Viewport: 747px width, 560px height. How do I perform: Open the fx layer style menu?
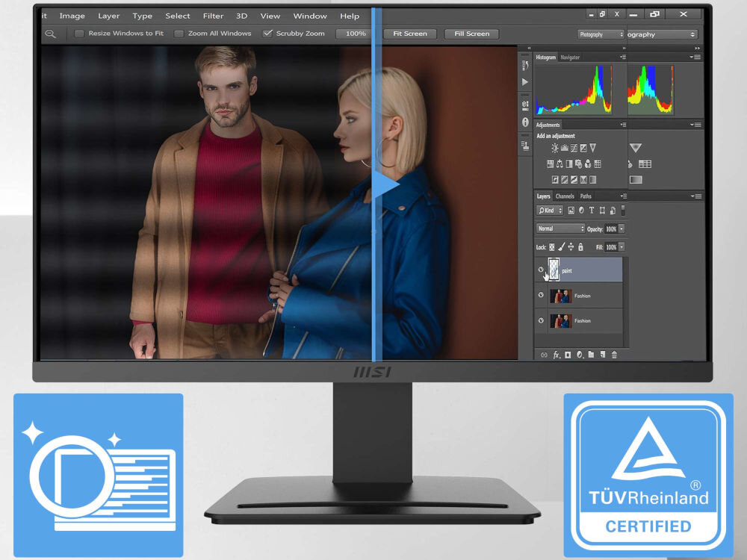(x=557, y=355)
